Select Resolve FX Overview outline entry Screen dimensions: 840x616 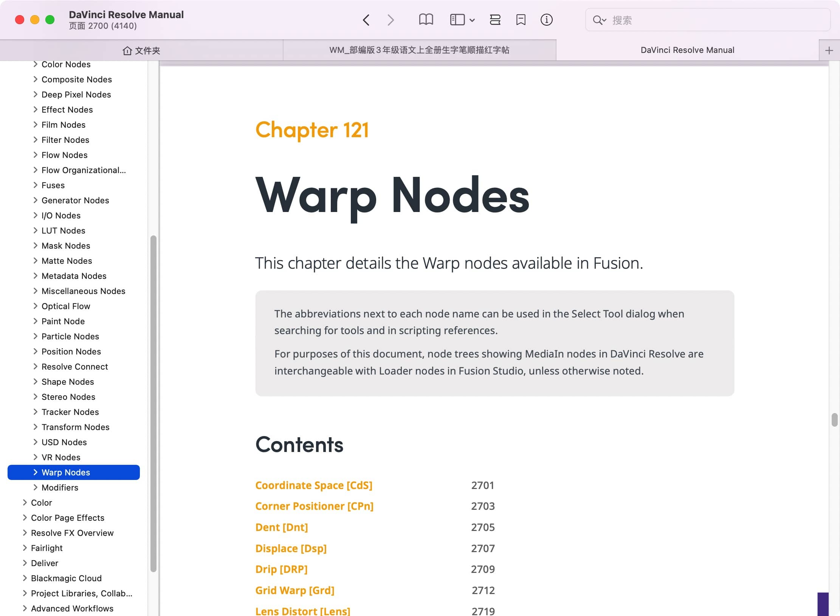click(x=72, y=533)
